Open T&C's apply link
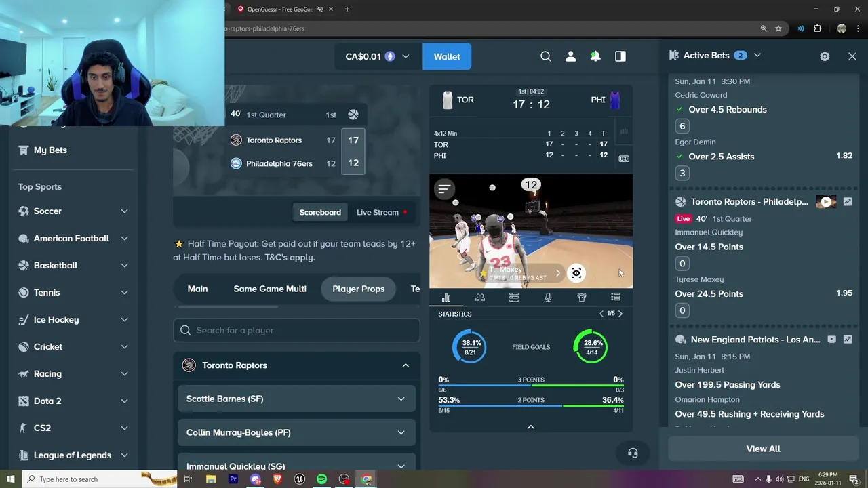Viewport: 868px width, 488px height. [290, 257]
